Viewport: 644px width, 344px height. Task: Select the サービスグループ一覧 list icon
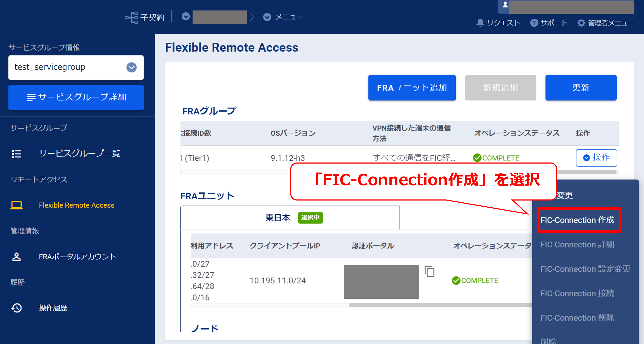tap(16, 154)
